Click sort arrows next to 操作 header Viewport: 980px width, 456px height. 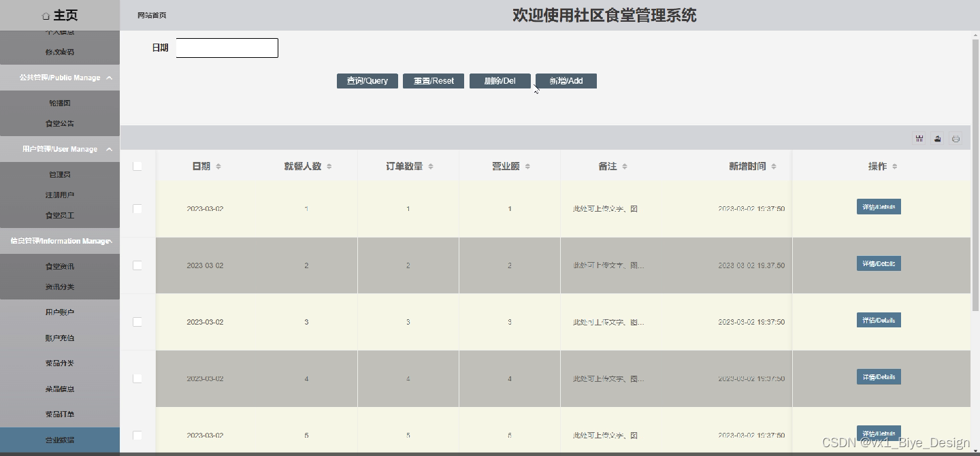(x=894, y=167)
